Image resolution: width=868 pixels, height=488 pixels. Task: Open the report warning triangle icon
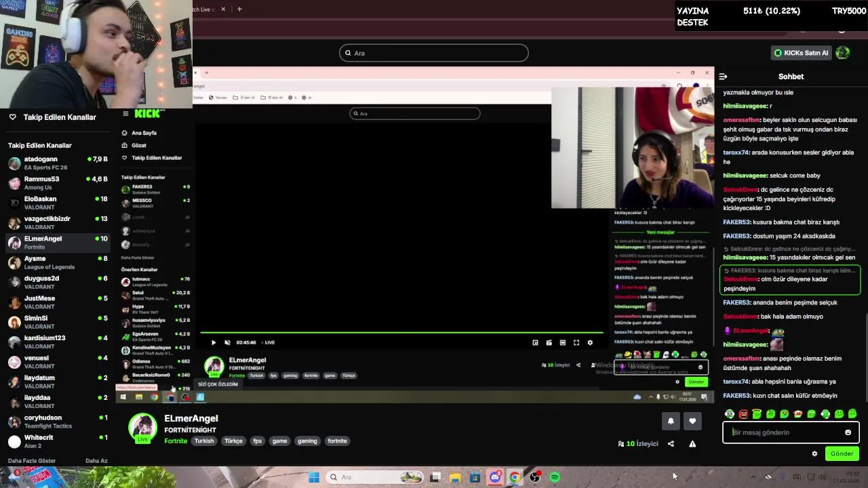692,444
